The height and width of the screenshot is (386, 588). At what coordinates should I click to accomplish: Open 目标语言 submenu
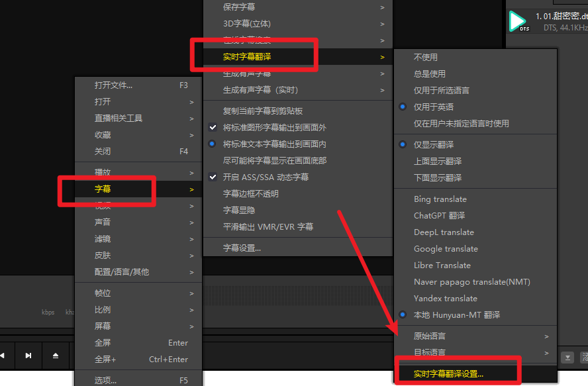[475, 352]
